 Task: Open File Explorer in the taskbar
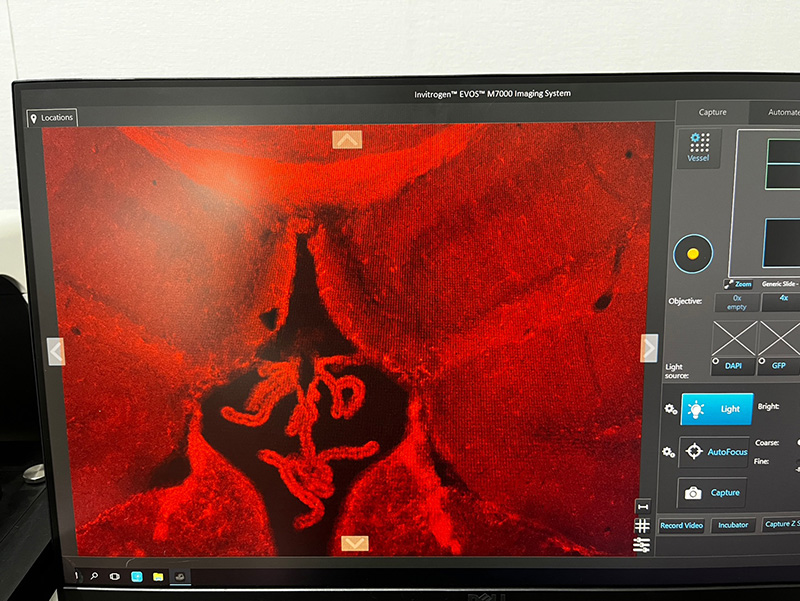click(x=158, y=577)
